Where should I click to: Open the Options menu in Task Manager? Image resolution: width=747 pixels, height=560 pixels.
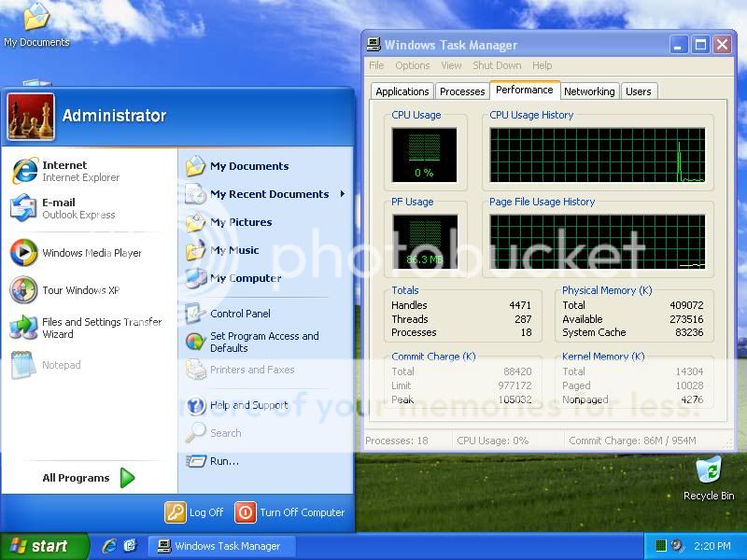coord(413,65)
